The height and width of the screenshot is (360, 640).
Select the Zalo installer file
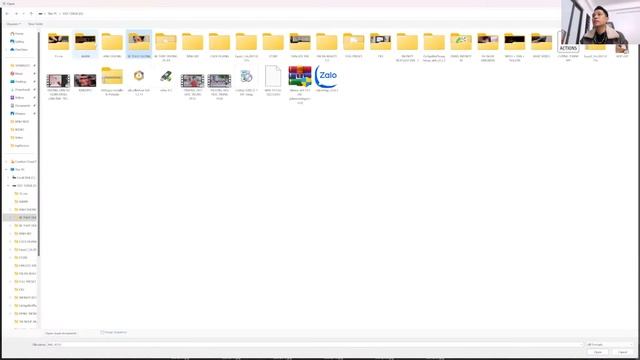point(327,79)
